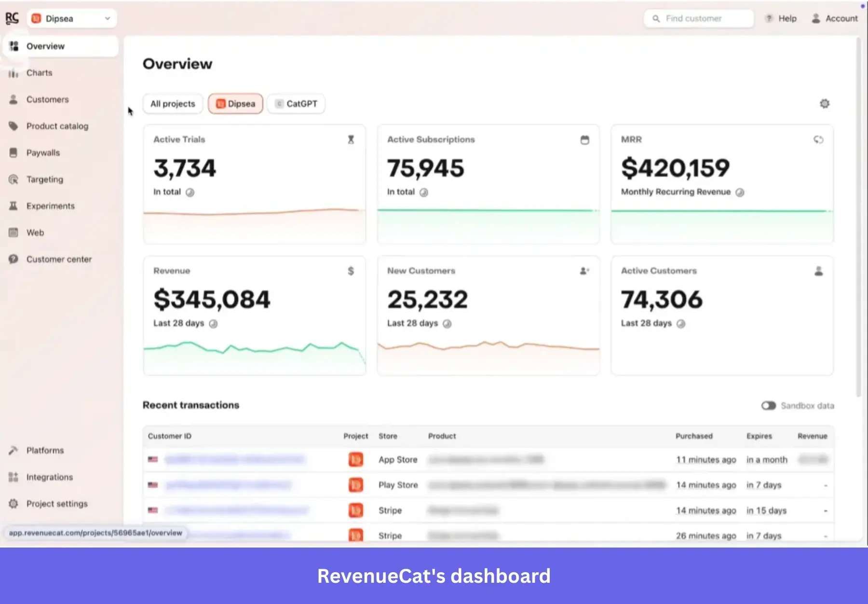Viewport: 868px width, 604px height.
Task: Open Experiments in the sidebar
Action: pyautogui.click(x=60, y=206)
